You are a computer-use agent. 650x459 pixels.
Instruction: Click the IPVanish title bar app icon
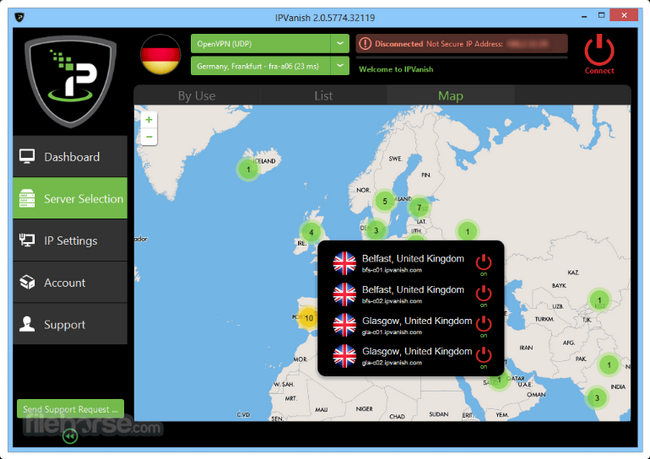pyautogui.click(x=19, y=17)
